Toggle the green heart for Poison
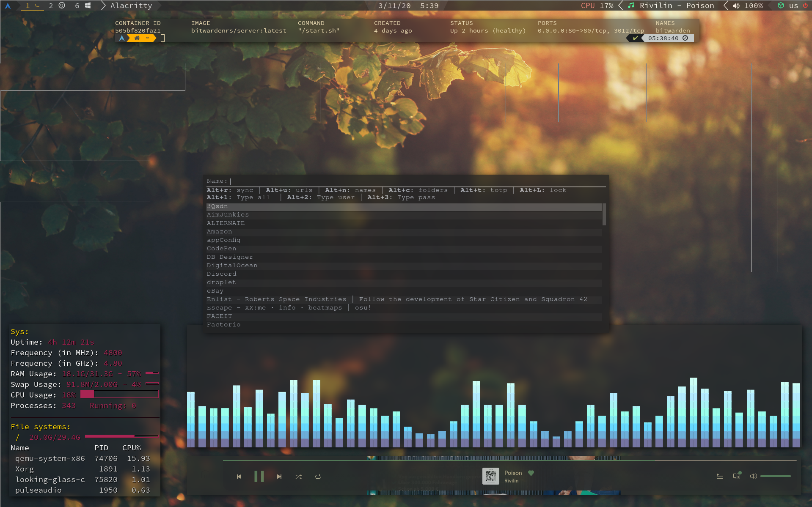 click(x=531, y=473)
